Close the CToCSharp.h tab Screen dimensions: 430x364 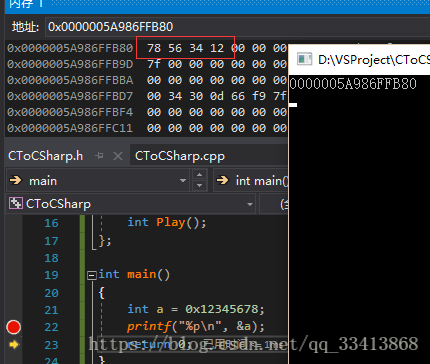[x=118, y=156]
